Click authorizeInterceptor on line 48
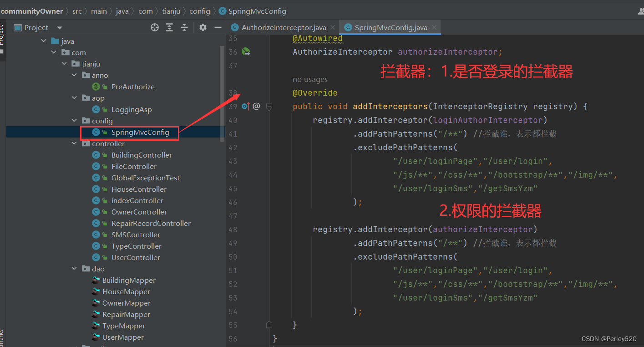 tap(483, 230)
